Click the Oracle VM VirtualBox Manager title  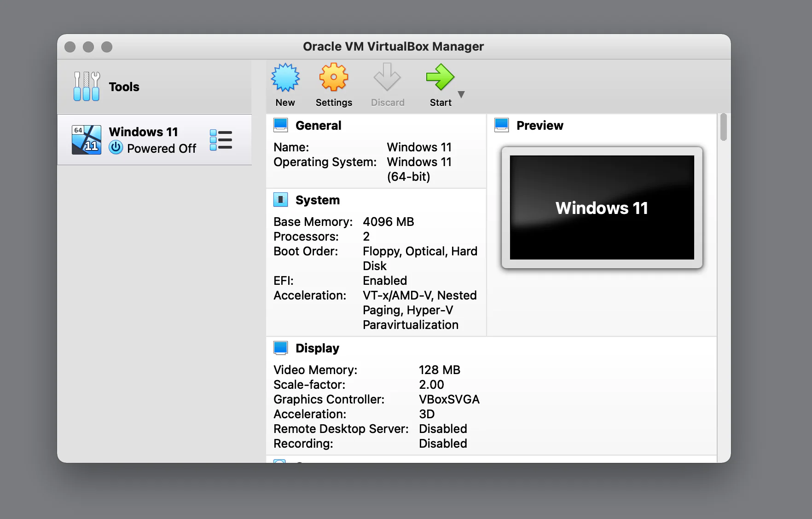point(393,46)
